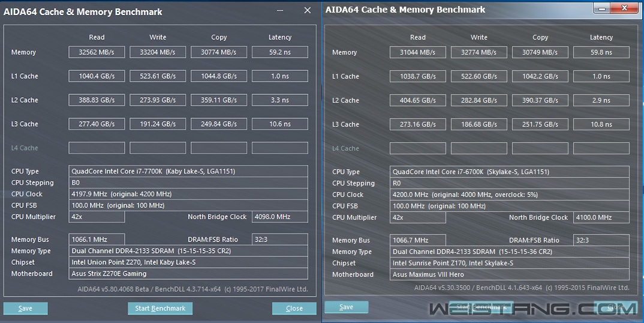Click CPU Clock field showing 4197.9 MHz
644x323 pixels.
(x=188, y=194)
